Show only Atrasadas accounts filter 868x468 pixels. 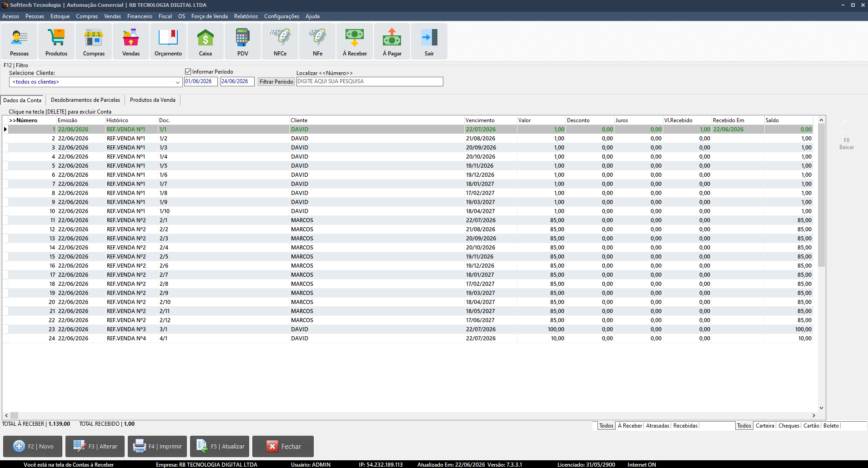[x=657, y=426]
